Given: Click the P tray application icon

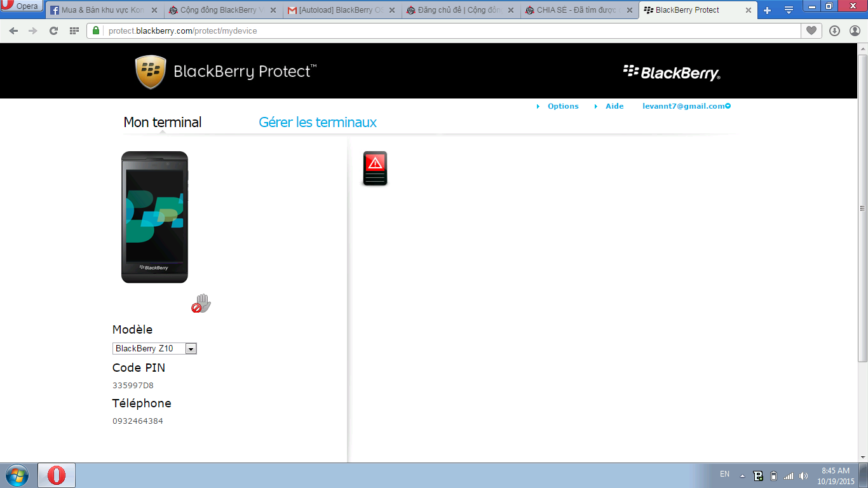Looking at the screenshot, I should pyautogui.click(x=758, y=475).
